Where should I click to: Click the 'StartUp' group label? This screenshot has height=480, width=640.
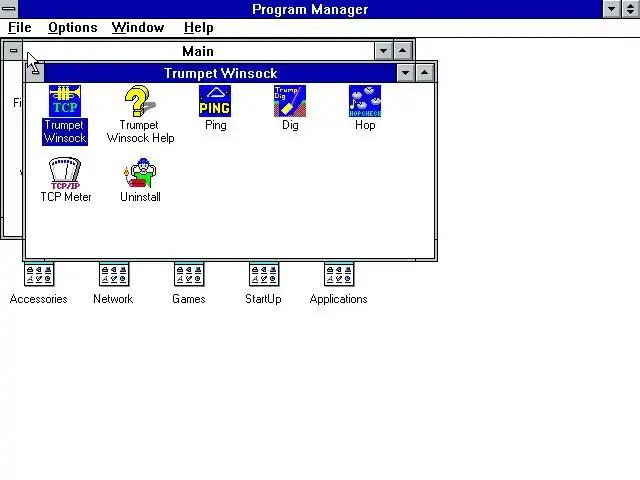click(x=263, y=299)
